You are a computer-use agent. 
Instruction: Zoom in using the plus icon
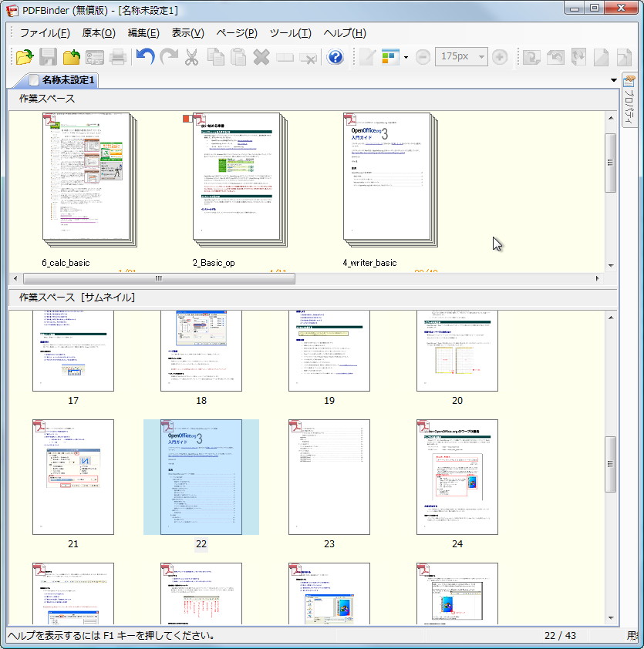pyautogui.click(x=500, y=57)
